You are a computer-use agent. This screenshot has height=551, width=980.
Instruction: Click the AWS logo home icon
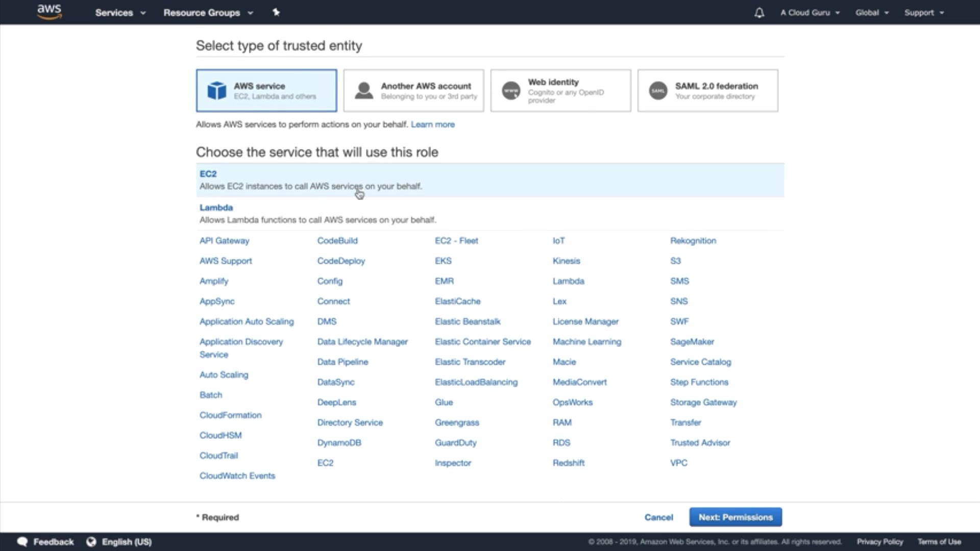click(50, 12)
